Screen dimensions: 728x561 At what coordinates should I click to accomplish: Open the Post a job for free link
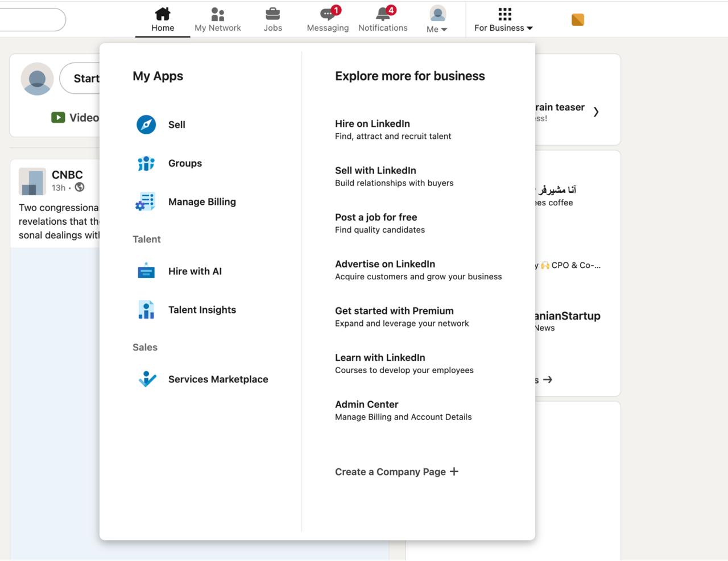[x=376, y=217]
